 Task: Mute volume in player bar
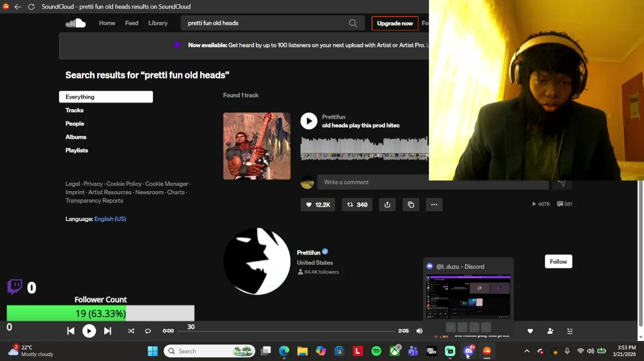pos(420,331)
